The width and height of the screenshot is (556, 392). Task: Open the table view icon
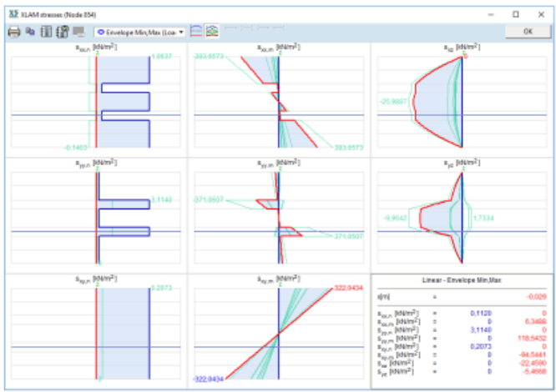click(47, 32)
